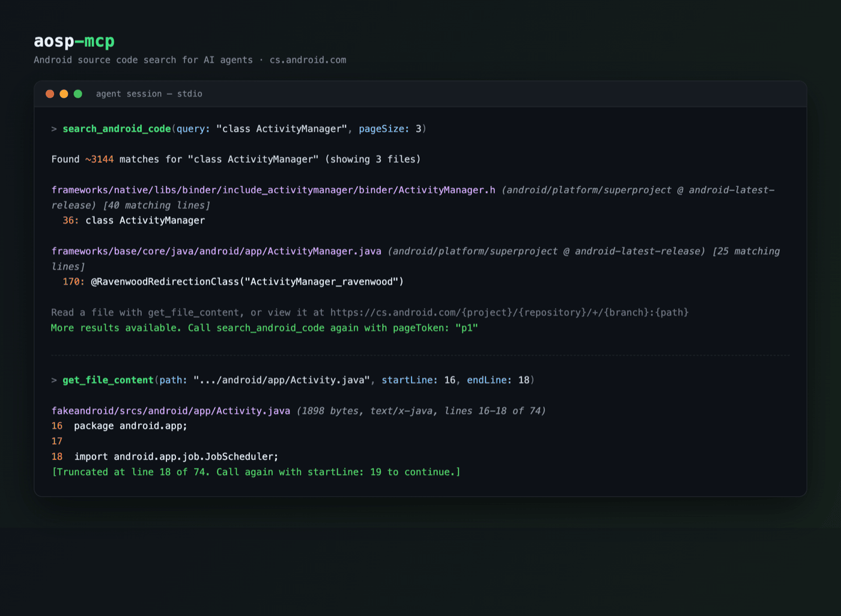Click the 'agent session — stdio' title
The width and height of the screenshot is (841, 616).
coord(149,94)
